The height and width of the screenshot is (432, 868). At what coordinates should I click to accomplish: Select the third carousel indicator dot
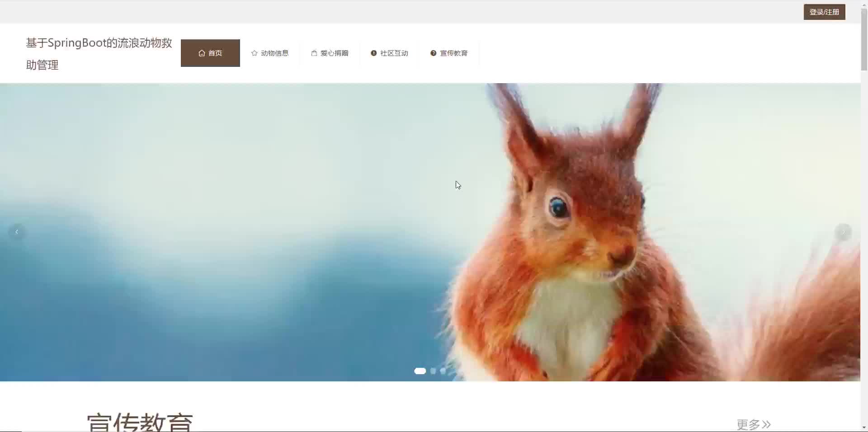click(x=443, y=371)
